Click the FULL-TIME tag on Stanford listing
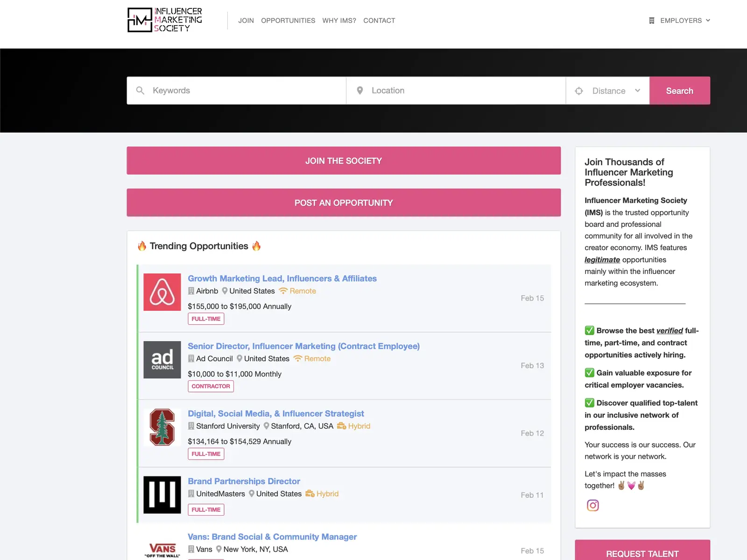The image size is (747, 560). pyautogui.click(x=206, y=454)
